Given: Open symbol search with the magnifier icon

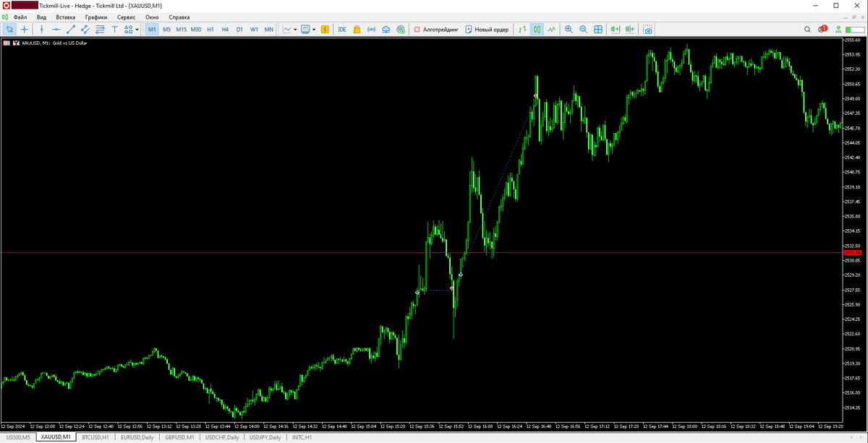Looking at the screenshot, I should coord(808,30).
